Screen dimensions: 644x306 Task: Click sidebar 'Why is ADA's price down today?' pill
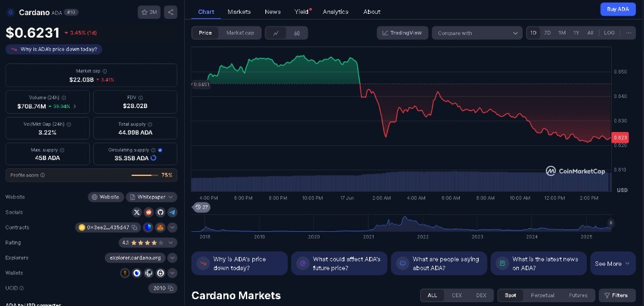54,49
